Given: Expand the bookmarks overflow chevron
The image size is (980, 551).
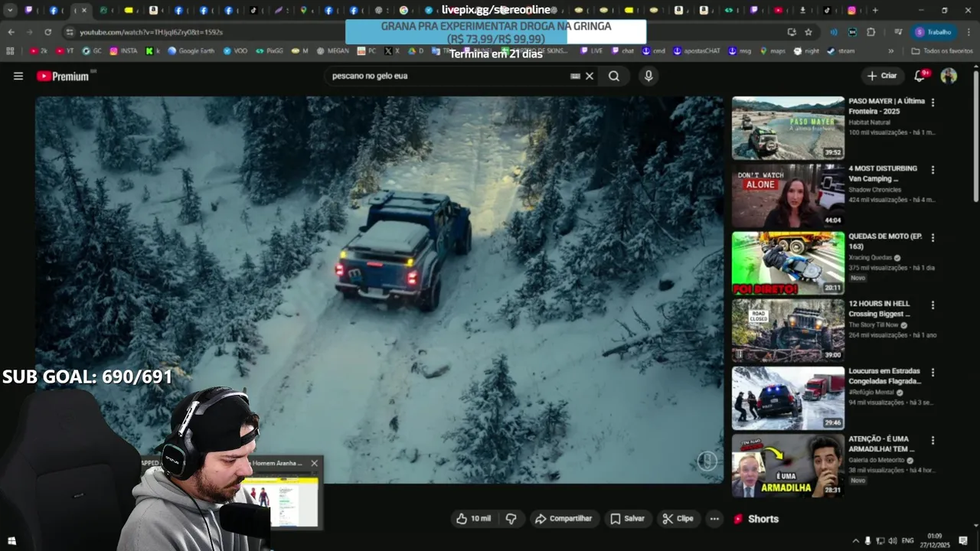Looking at the screenshot, I should coord(890,51).
